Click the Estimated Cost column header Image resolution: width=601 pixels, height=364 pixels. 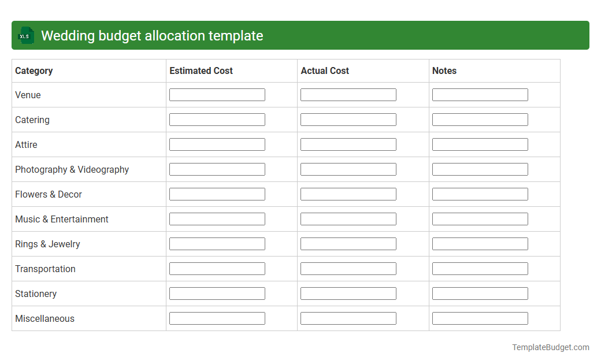point(201,70)
